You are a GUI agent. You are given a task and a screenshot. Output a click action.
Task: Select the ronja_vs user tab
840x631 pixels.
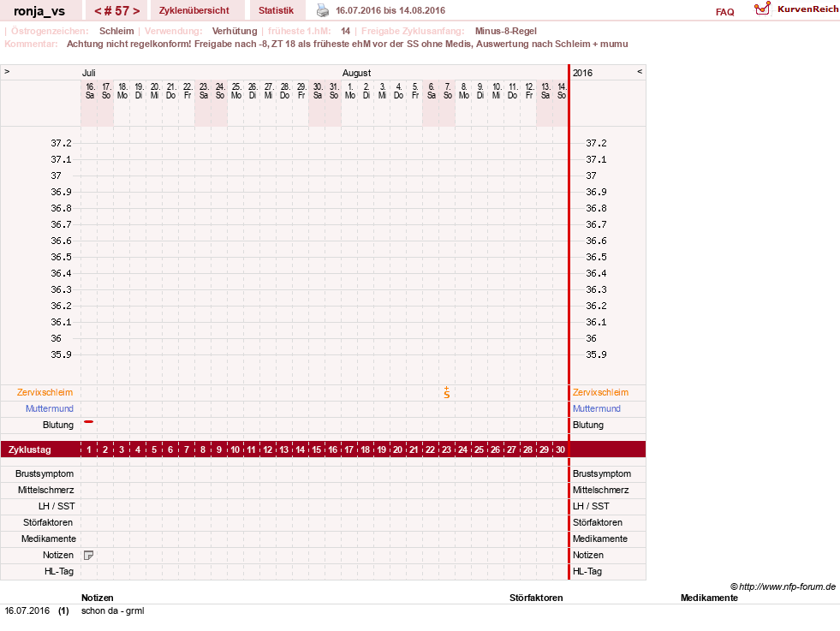pos(39,11)
